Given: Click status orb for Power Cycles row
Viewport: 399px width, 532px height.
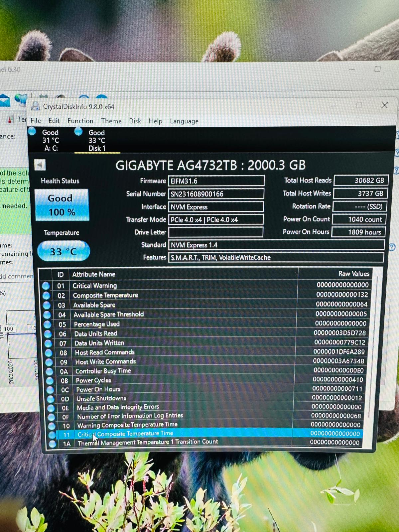Looking at the screenshot, I should tap(50, 380).
